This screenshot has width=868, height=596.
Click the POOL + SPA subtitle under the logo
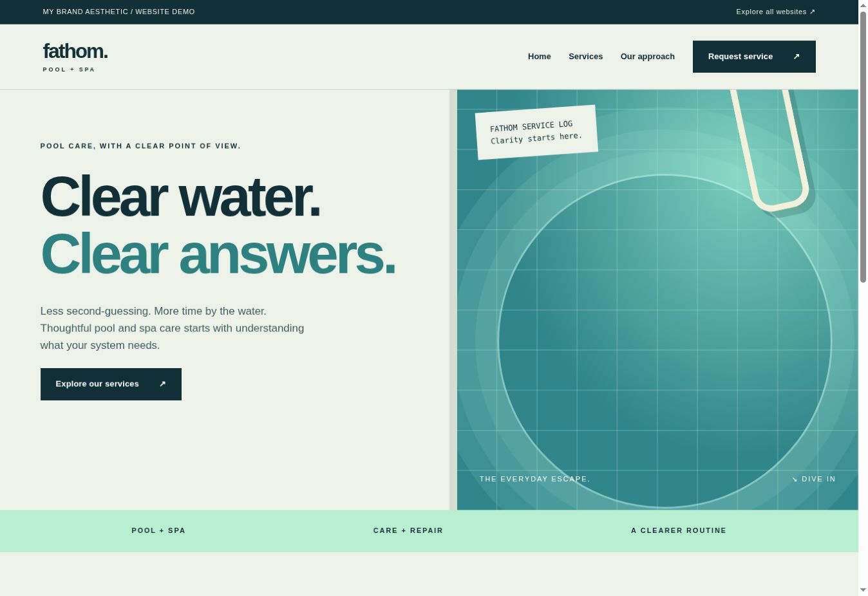(x=69, y=70)
